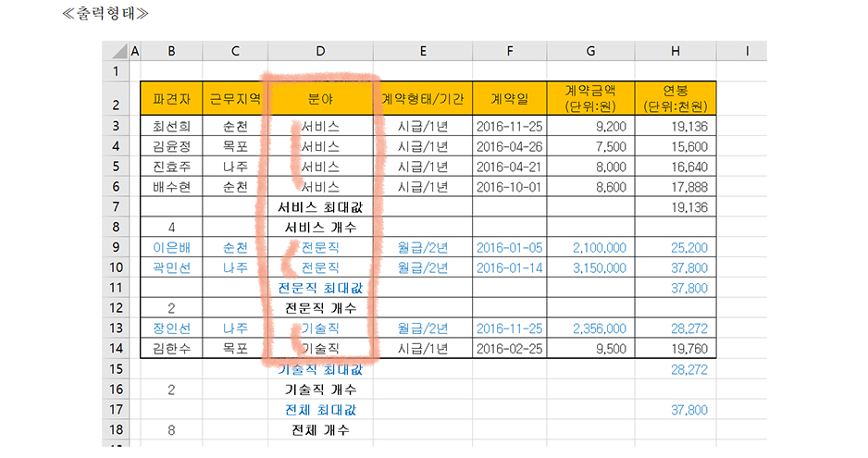Select column B header
Screen dimensions: 868x458
[x=171, y=51]
